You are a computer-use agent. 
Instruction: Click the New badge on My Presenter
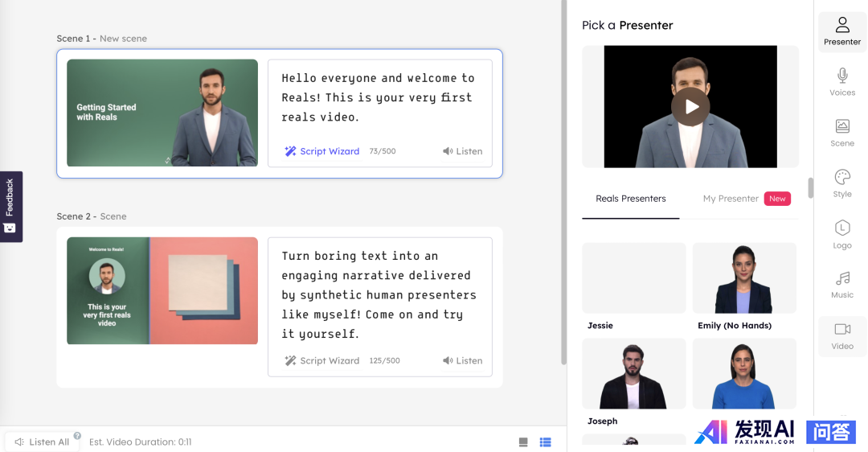[x=777, y=199]
